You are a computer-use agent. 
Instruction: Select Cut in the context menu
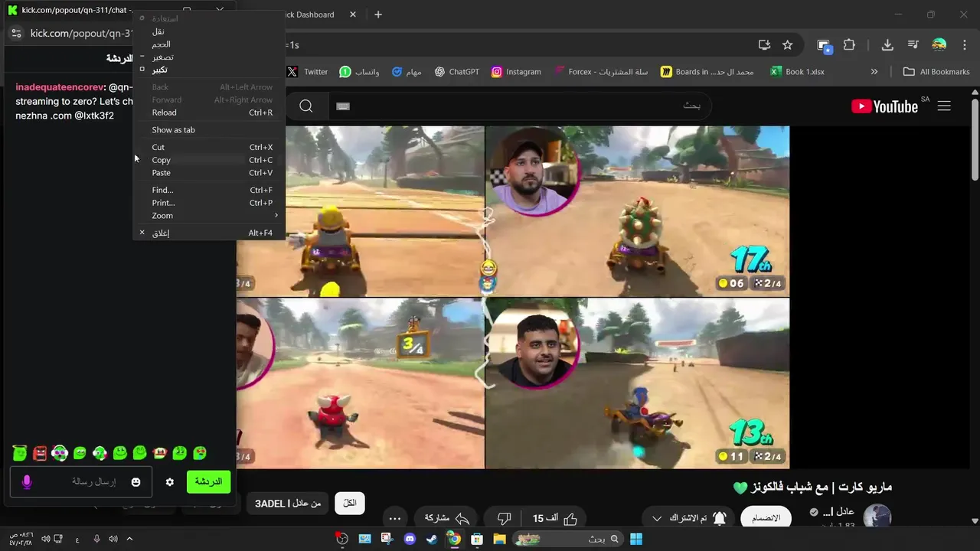pos(209,147)
